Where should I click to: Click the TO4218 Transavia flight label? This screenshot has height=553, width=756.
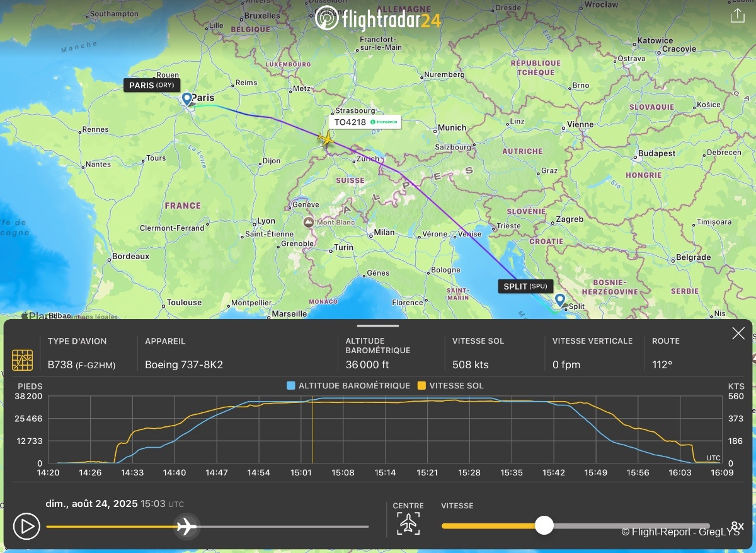point(365,122)
